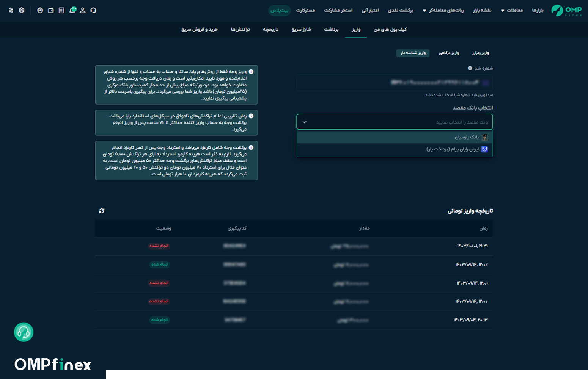Click the date cell ending 12:01
The height and width of the screenshot is (379, 588).
click(472, 283)
